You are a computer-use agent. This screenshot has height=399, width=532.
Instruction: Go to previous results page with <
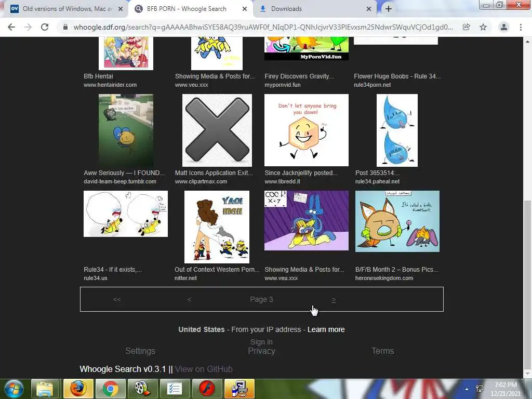189,299
